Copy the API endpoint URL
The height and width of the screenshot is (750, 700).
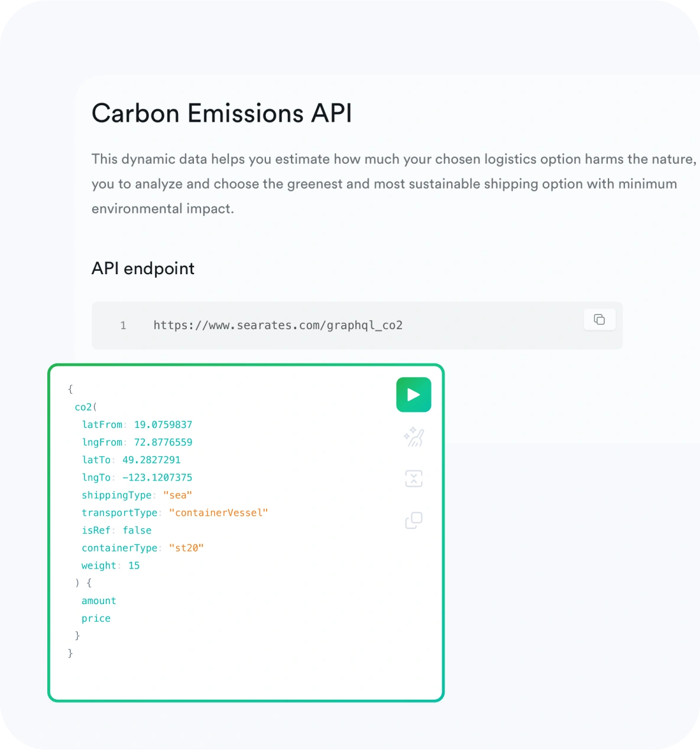coord(599,320)
